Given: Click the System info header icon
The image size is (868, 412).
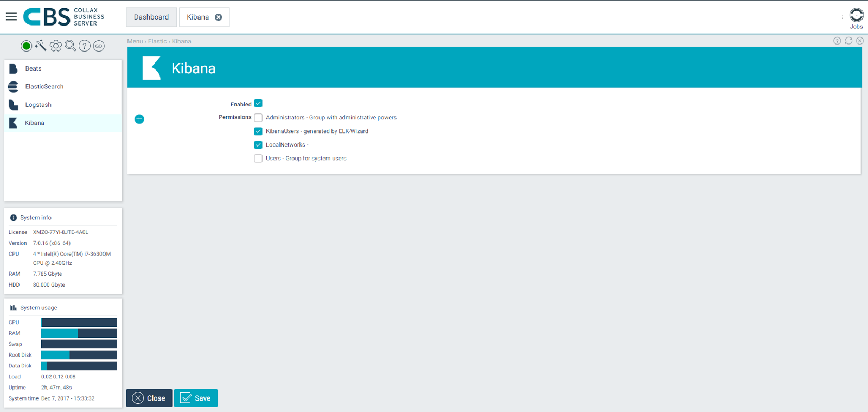Looking at the screenshot, I should pyautogui.click(x=14, y=218).
